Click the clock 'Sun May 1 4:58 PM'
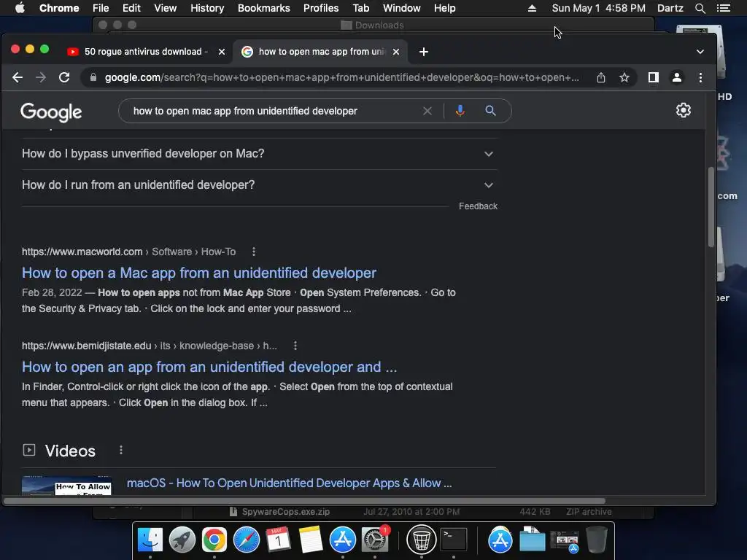 (598, 8)
